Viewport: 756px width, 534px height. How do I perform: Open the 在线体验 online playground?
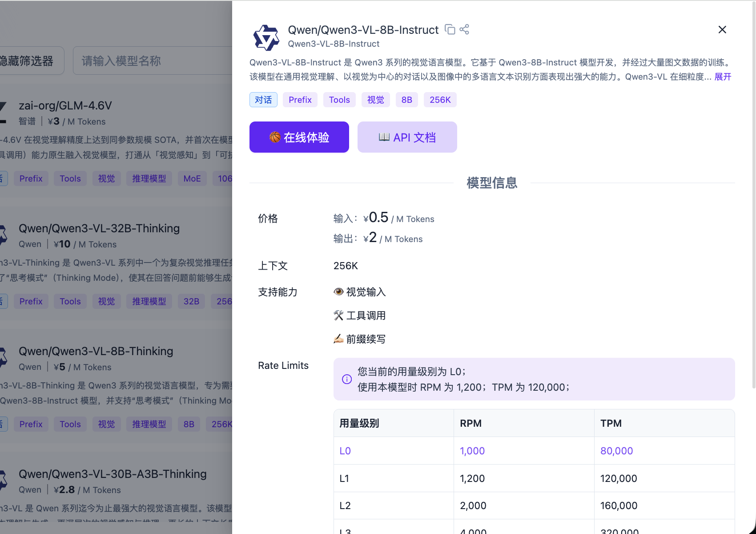(299, 137)
